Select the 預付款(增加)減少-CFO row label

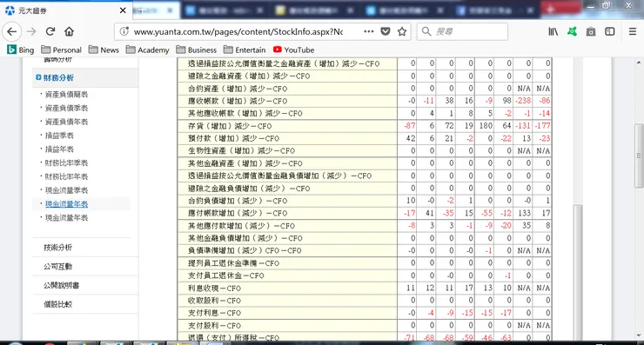coord(233,138)
